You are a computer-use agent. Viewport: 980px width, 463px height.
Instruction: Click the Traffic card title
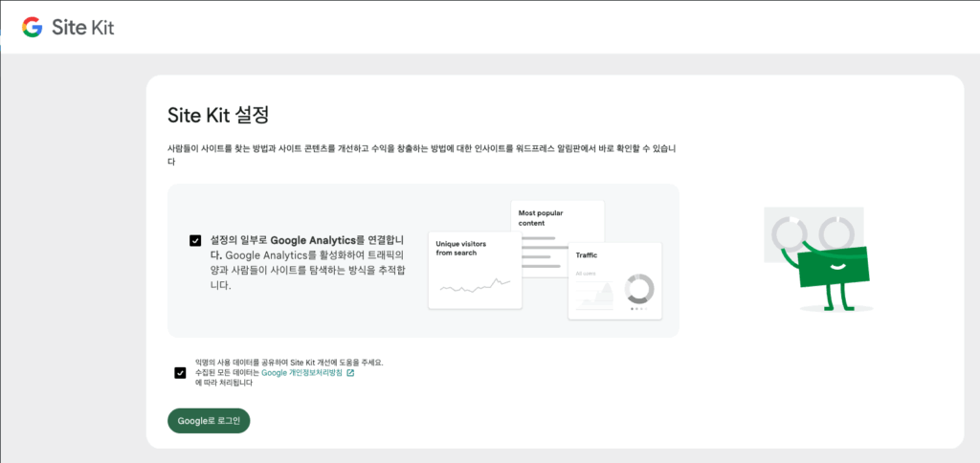pos(586,255)
